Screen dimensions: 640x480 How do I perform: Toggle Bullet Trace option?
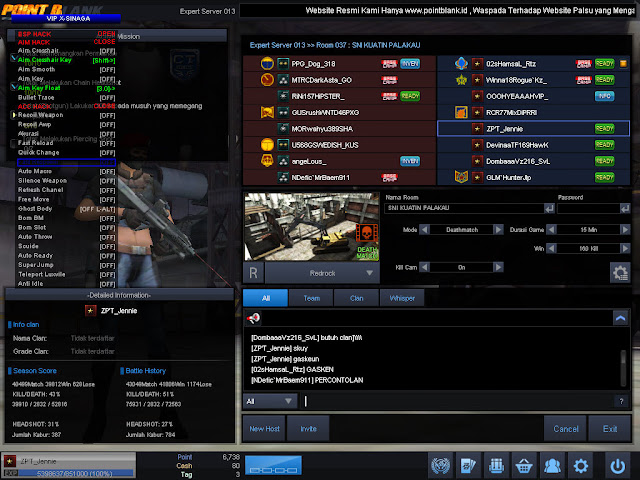pyautogui.click(x=67, y=98)
